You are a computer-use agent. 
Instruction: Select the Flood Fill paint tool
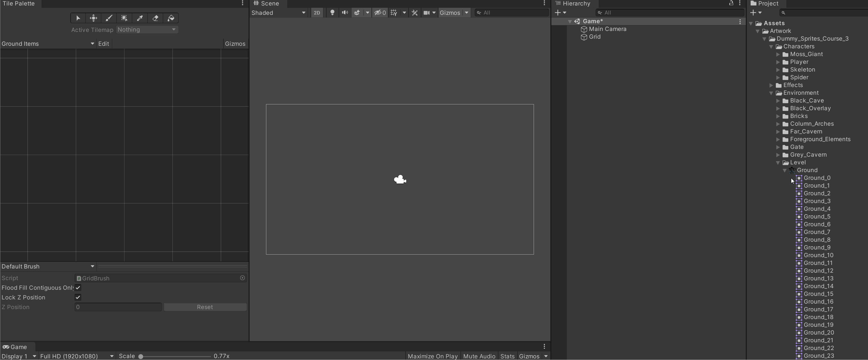tap(172, 18)
